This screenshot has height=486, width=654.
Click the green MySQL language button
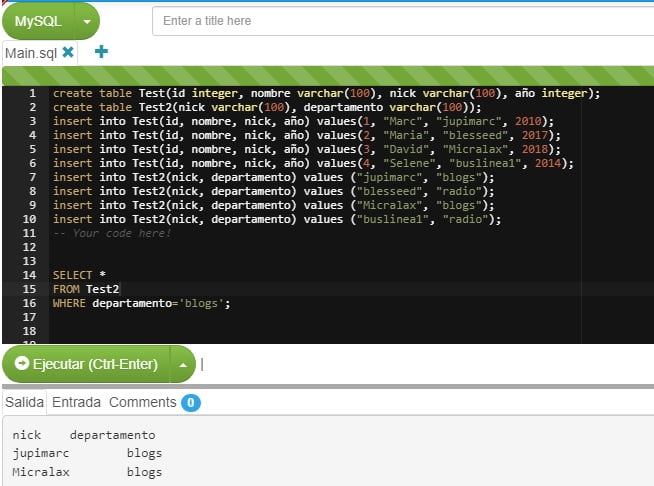[x=38, y=20]
